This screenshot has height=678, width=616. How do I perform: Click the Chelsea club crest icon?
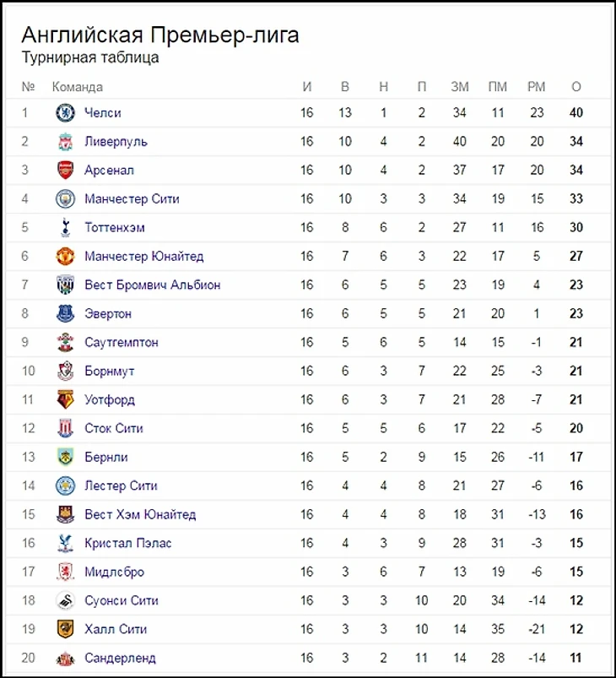pos(65,112)
